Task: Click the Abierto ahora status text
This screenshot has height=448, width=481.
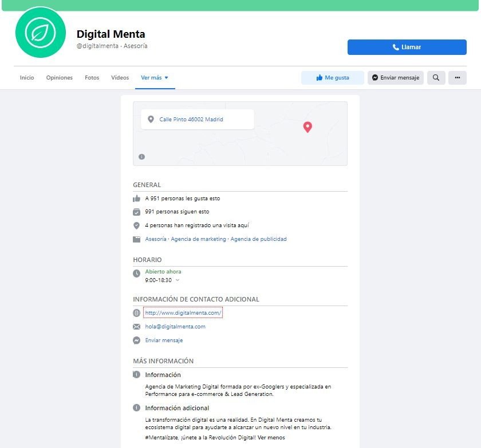Action: point(163,272)
